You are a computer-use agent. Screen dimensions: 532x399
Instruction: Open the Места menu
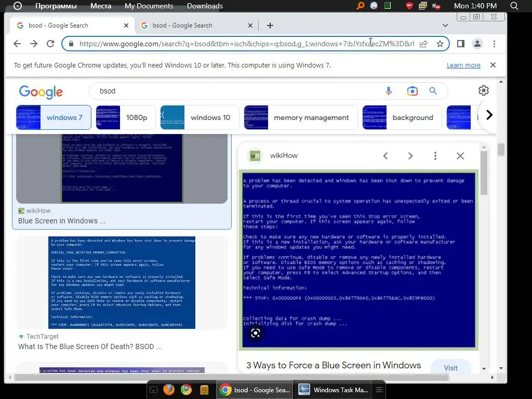(101, 6)
